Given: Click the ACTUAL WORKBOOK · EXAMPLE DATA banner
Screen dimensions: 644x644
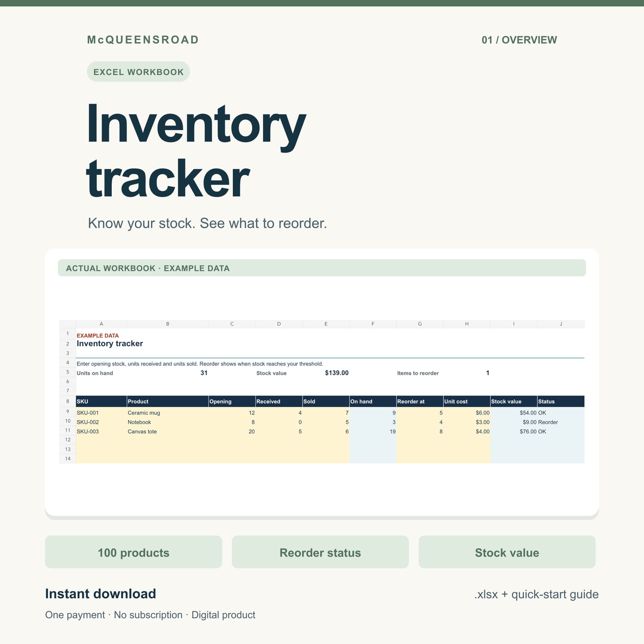Looking at the screenshot, I should click(322, 268).
